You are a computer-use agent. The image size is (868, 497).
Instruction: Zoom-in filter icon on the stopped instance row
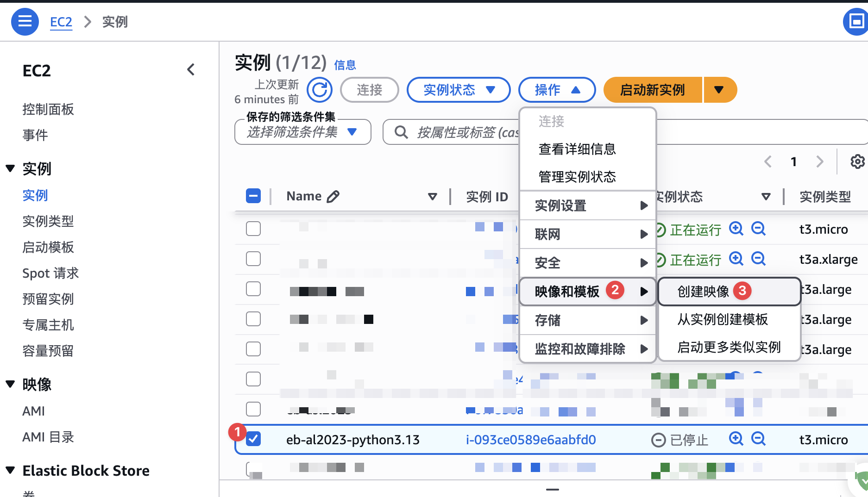[736, 438]
